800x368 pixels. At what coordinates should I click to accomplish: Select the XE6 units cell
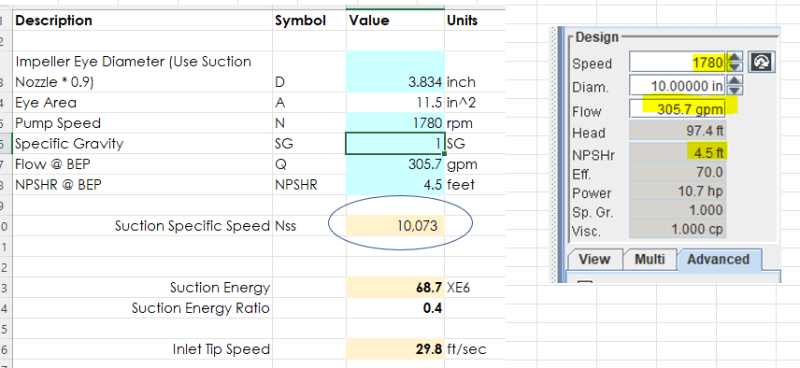pos(474,287)
